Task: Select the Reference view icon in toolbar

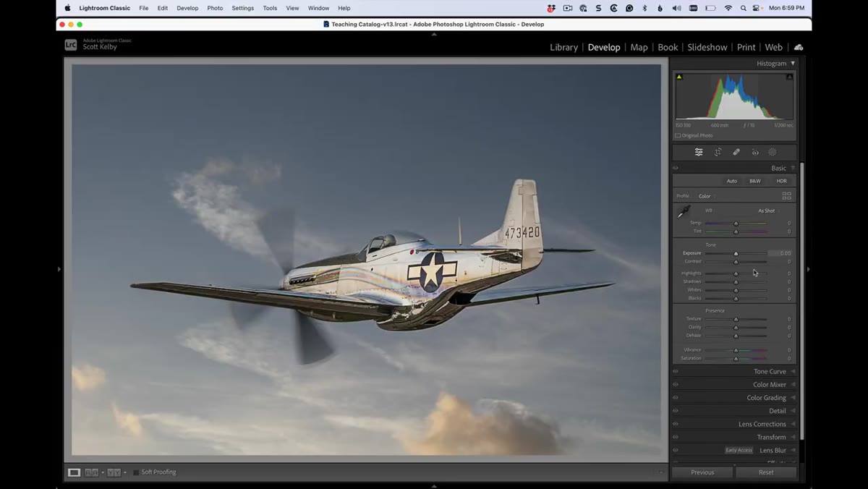Action: [x=92, y=472]
